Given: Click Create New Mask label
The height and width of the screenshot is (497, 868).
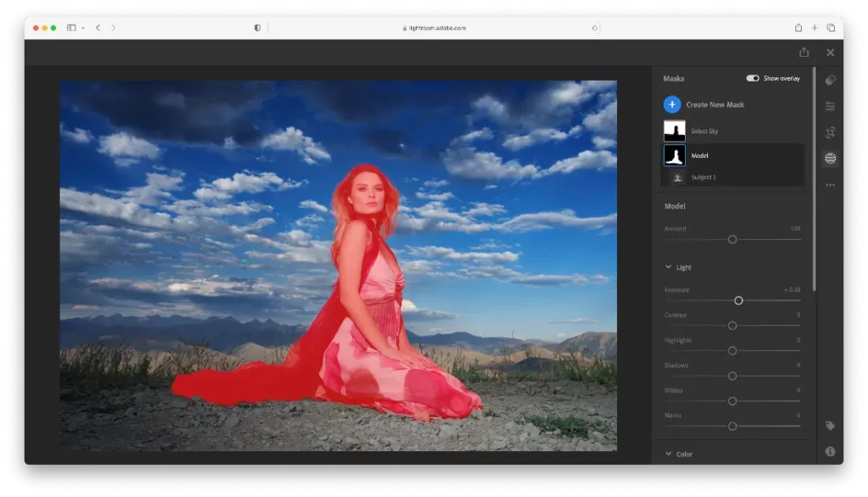Looking at the screenshot, I should click(x=715, y=104).
